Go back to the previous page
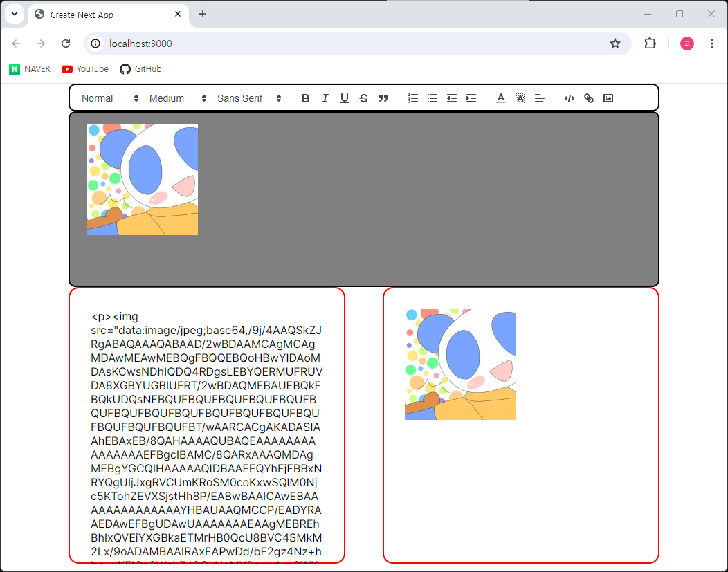The height and width of the screenshot is (572, 728). coord(16,44)
